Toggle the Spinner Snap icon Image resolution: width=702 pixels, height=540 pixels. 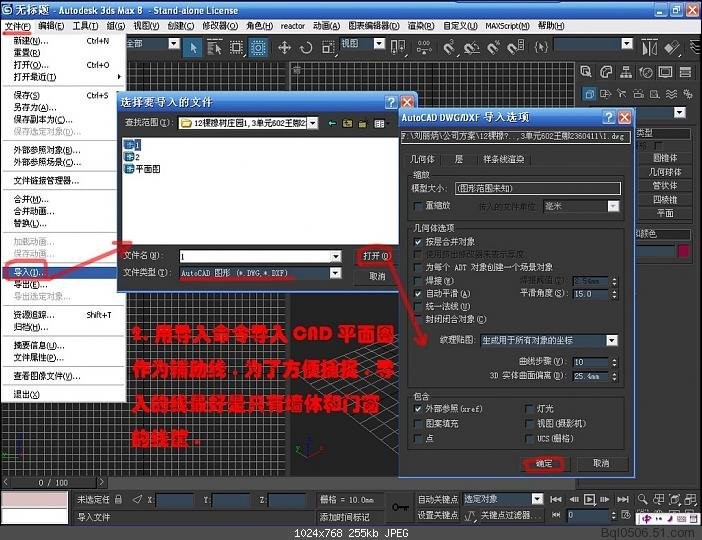coord(515,47)
